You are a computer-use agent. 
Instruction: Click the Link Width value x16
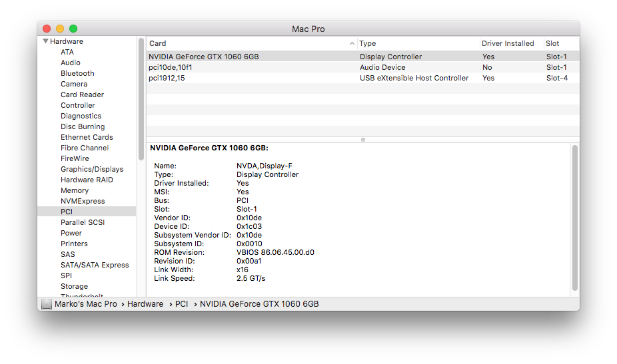point(243,270)
